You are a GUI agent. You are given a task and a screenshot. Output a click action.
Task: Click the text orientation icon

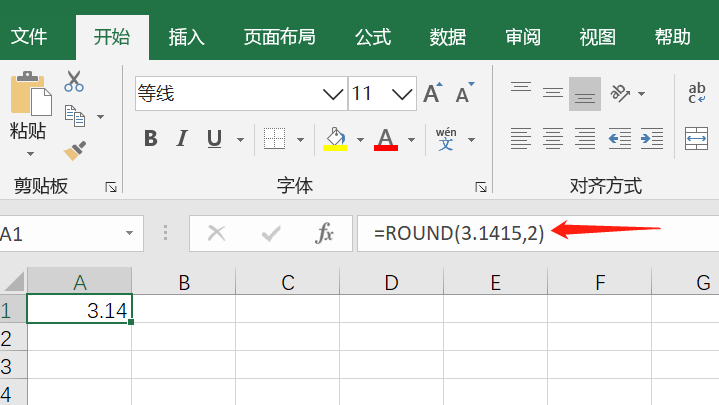pyautogui.click(x=620, y=94)
